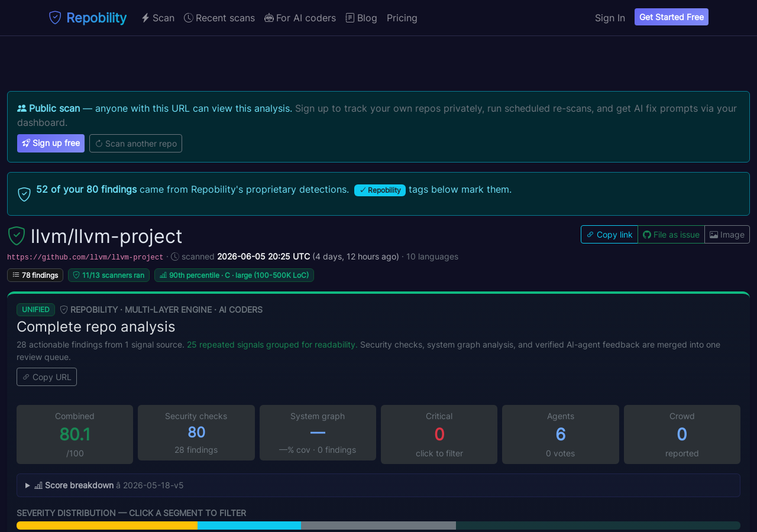The width and height of the screenshot is (757, 532).
Task: Click the 11/13 scanners ran badge
Action: pyautogui.click(x=109, y=275)
